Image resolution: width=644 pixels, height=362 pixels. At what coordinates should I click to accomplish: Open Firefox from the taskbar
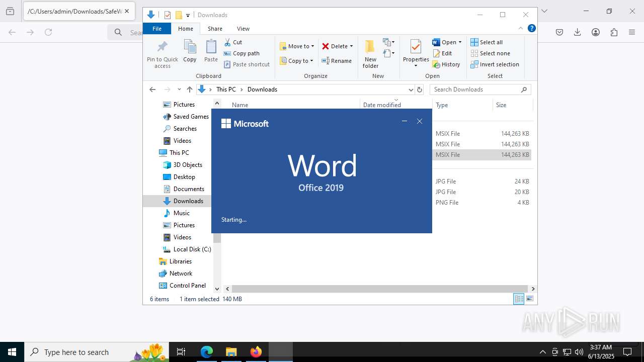[x=256, y=352]
